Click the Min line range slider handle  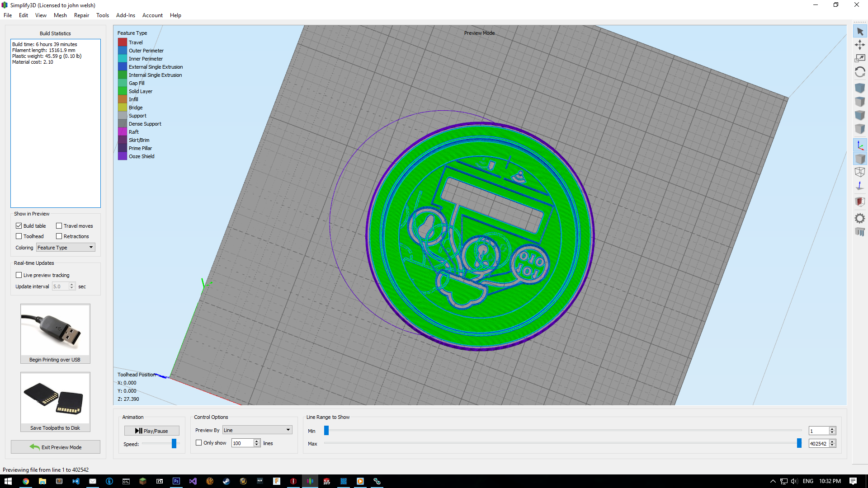(x=326, y=431)
